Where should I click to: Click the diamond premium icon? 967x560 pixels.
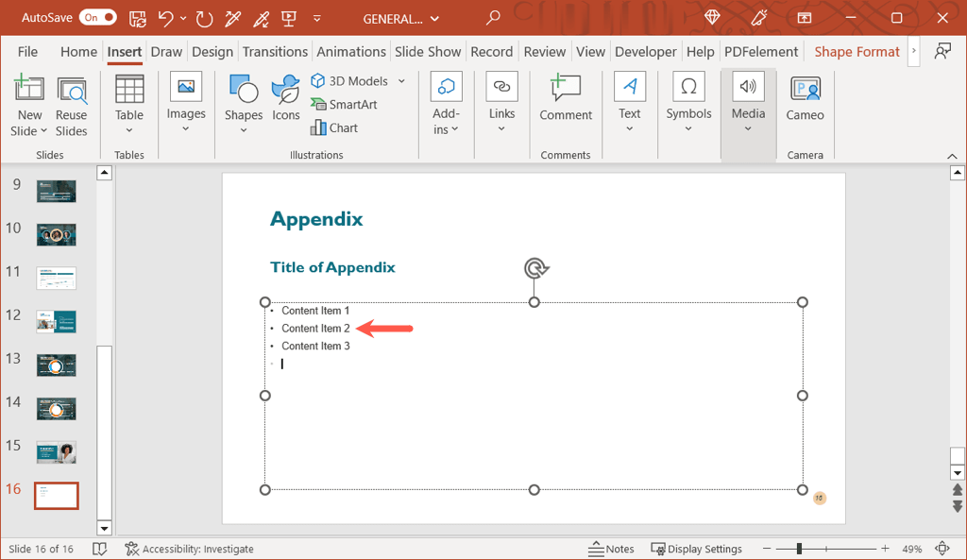[x=712, y=18]
